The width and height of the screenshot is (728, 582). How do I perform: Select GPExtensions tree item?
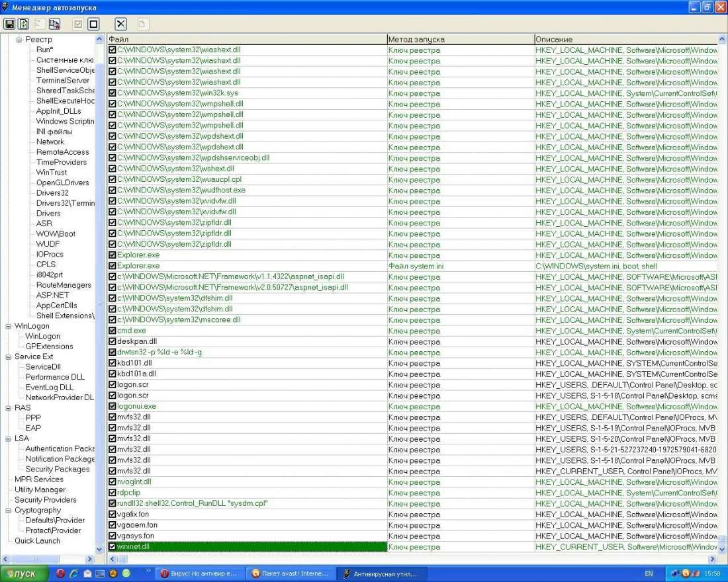pyautogui.click(x=49, y=347)
